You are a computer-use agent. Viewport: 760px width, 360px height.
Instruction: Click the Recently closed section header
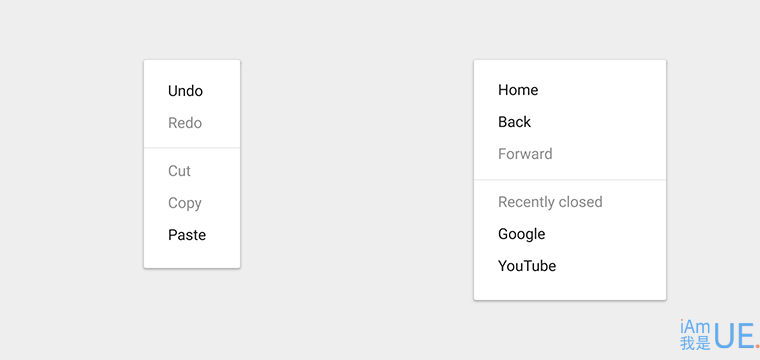tap(550, 202)
